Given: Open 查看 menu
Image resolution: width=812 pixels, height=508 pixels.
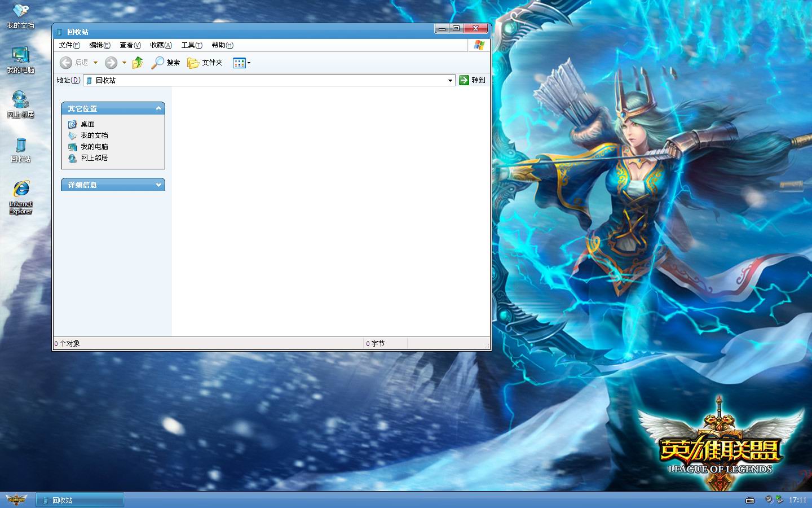Looking at the screenshot, I should pos(130,45).
